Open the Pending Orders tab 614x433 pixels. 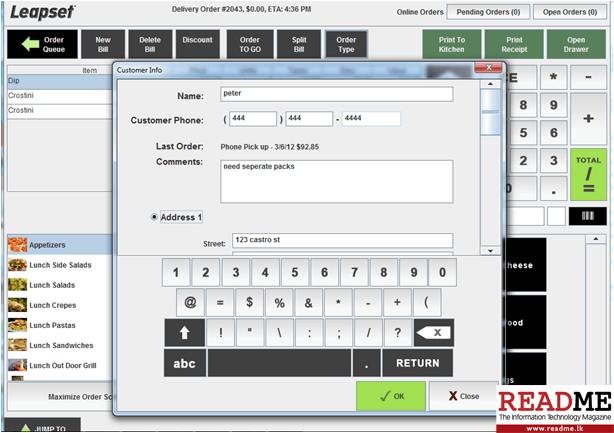[x=490, y=12]
